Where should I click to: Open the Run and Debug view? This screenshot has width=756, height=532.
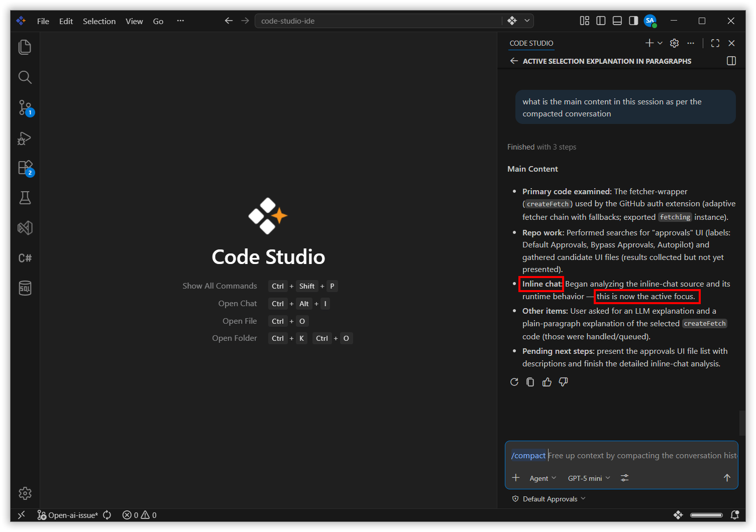click(25, 138)
